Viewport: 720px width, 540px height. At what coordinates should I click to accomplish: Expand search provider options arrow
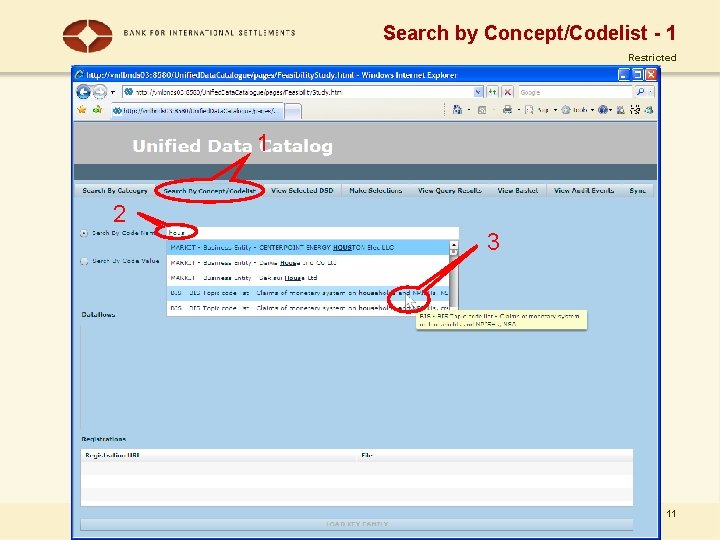[651, 92]
